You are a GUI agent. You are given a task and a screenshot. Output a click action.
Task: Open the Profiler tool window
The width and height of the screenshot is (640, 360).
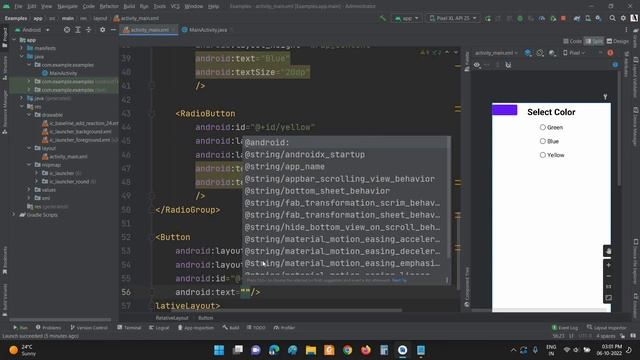(284, 327)
